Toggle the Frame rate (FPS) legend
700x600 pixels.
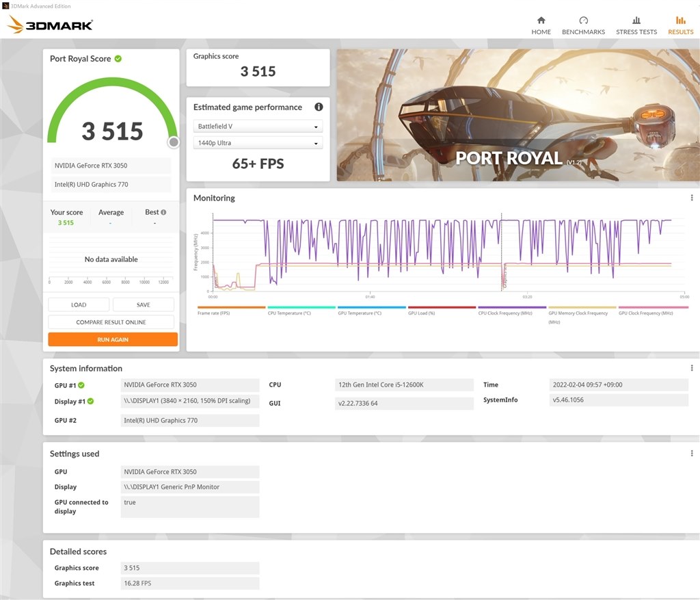point(231,311)
